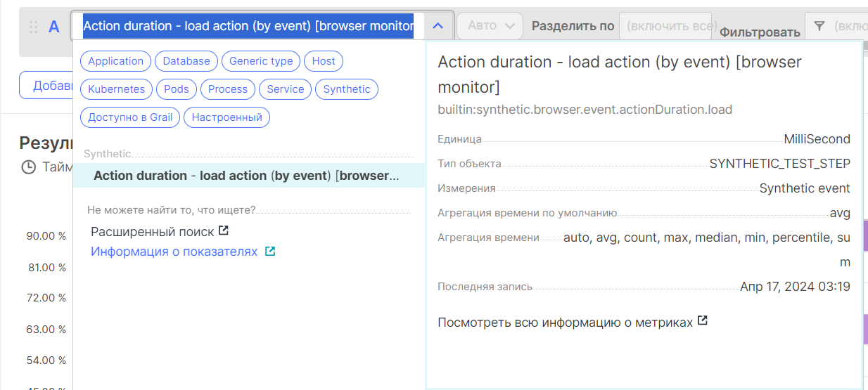Click the clock icon near timeframe label
The width and height of the screenshot is (868, 390).
28,167
